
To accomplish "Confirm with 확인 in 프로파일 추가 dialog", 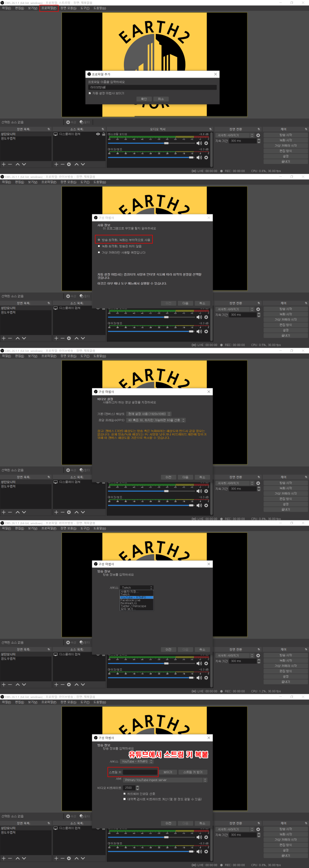I will [x=144, y=99].
